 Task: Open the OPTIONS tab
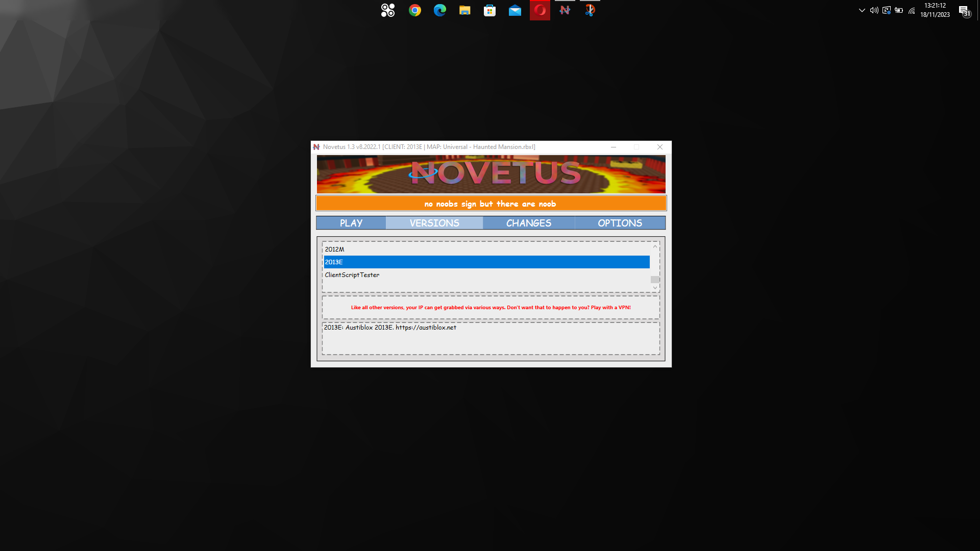(x=620, y=222)
